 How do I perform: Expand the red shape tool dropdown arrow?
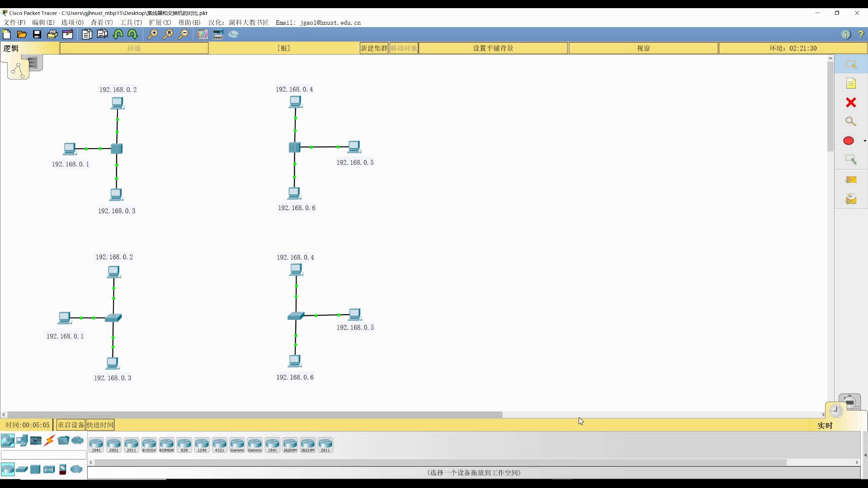click(865, 141)
